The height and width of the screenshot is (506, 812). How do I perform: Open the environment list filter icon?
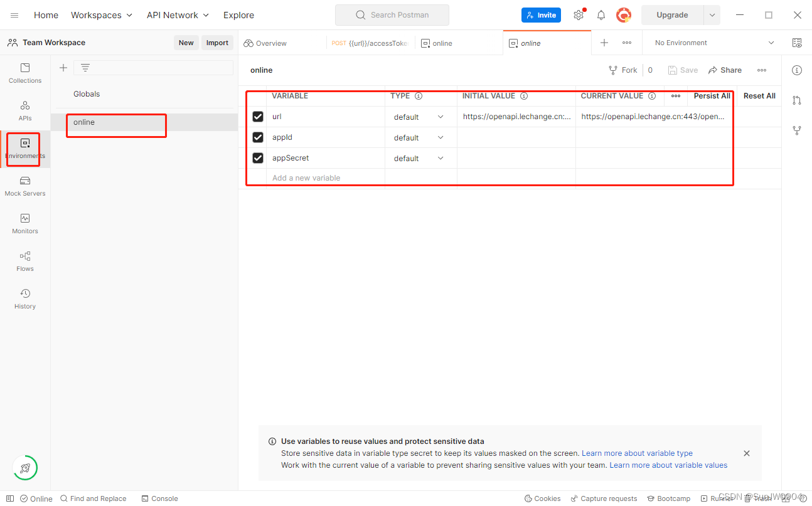tap(85, 68)
